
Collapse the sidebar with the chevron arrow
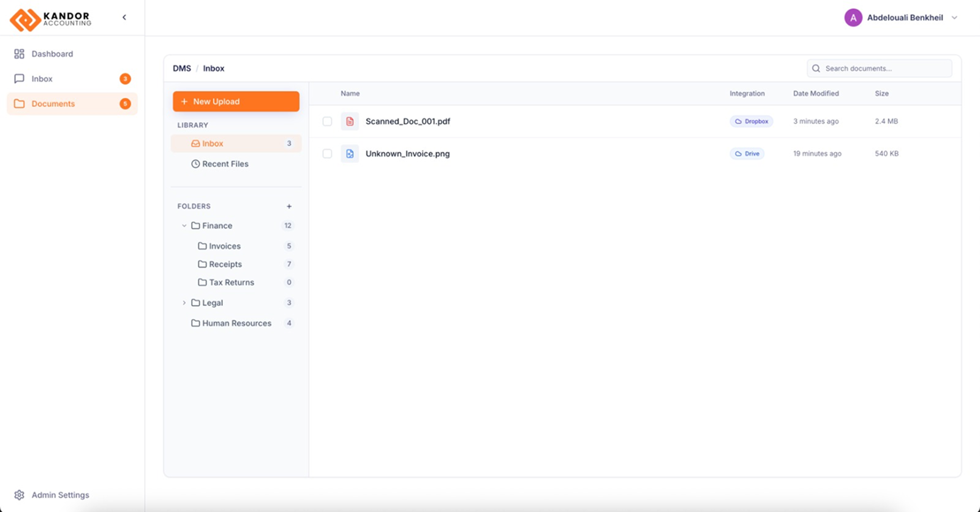pyautogui.click(x=124, y=18)
